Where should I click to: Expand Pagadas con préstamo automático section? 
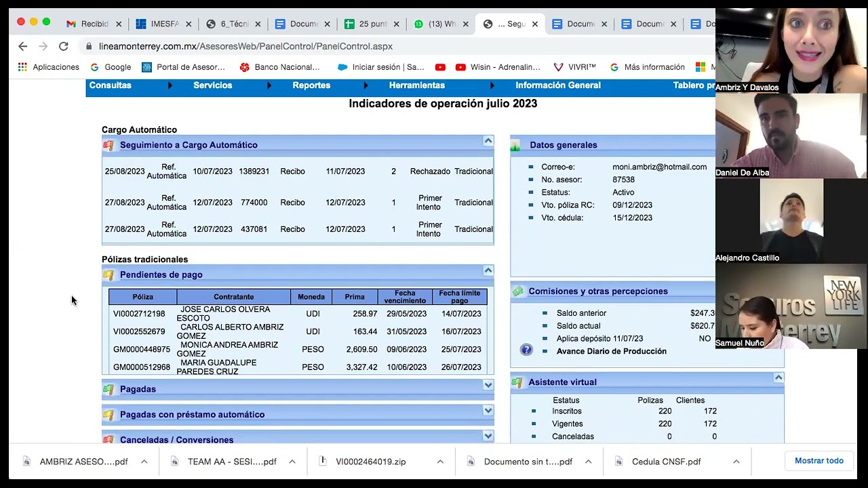[x=488, y=411]
